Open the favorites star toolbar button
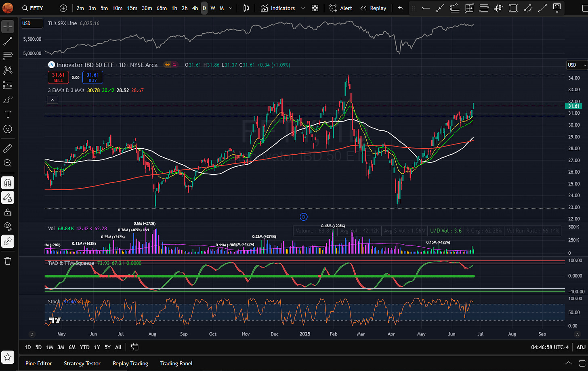The image size is (588, 371). pos(8,357)
